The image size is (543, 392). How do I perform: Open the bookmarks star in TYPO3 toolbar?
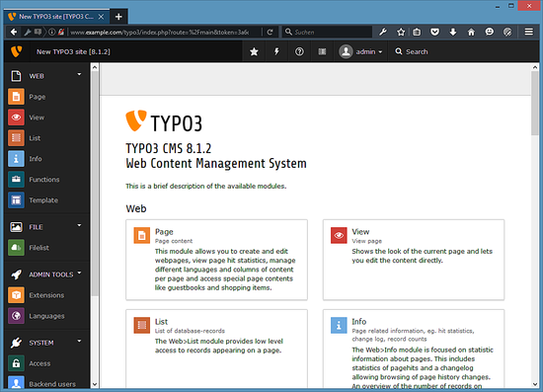254,51
